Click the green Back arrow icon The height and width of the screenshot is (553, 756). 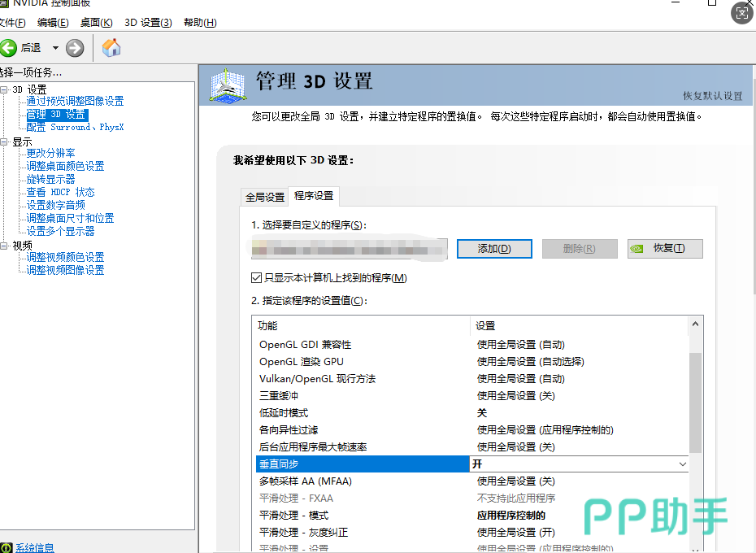[9, 48]
